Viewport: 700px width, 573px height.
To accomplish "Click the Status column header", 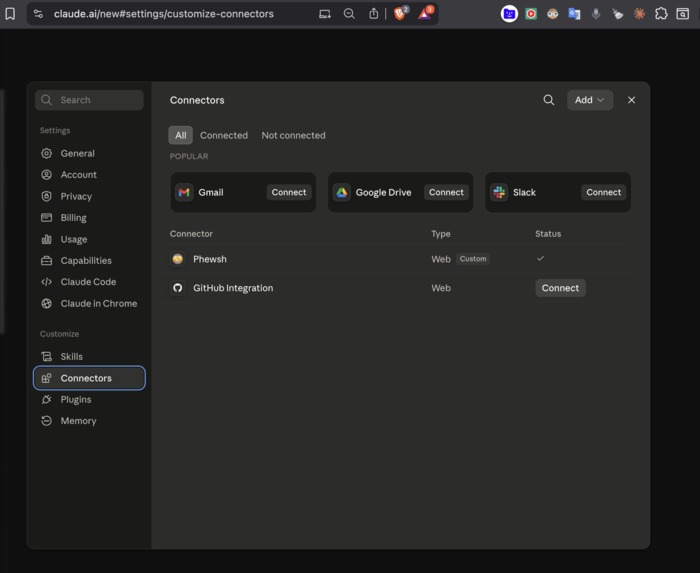I will [x=548, y=234].
